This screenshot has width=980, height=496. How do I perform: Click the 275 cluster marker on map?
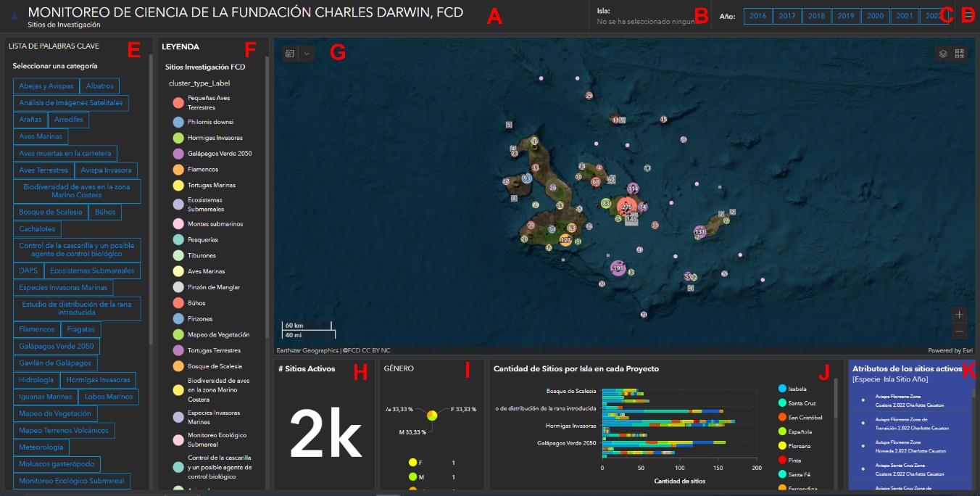click(x=627, y=207)
